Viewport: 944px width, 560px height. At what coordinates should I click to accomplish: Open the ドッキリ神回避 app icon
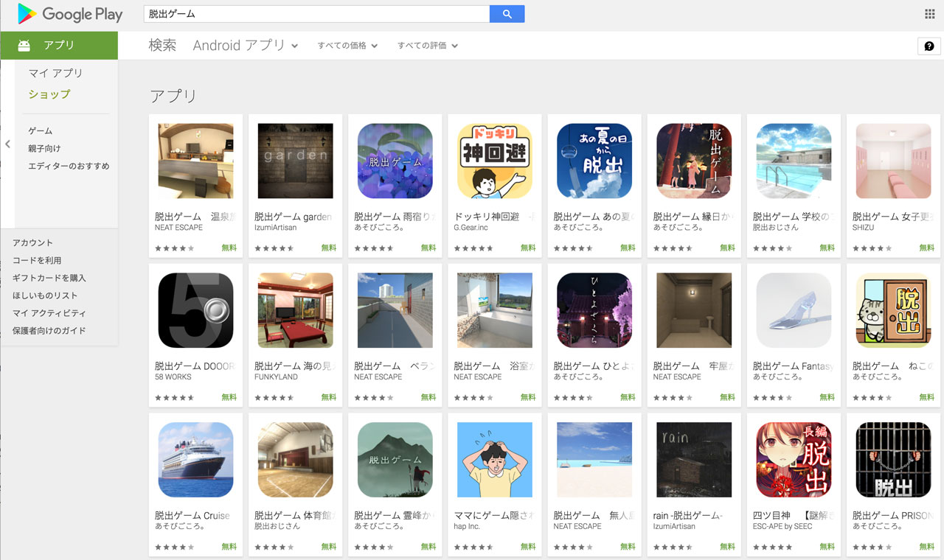coord(494,161)
